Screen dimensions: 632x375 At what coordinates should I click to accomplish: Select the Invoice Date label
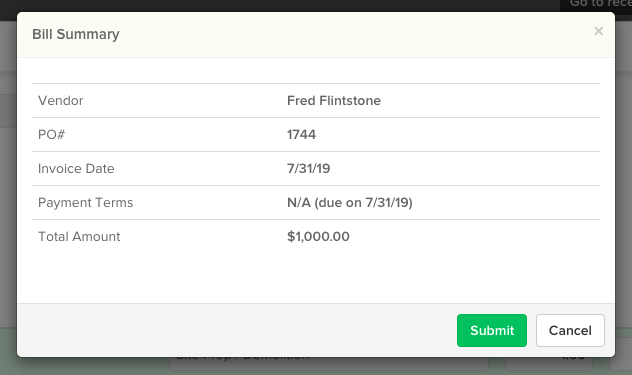(x=76, y=169)
